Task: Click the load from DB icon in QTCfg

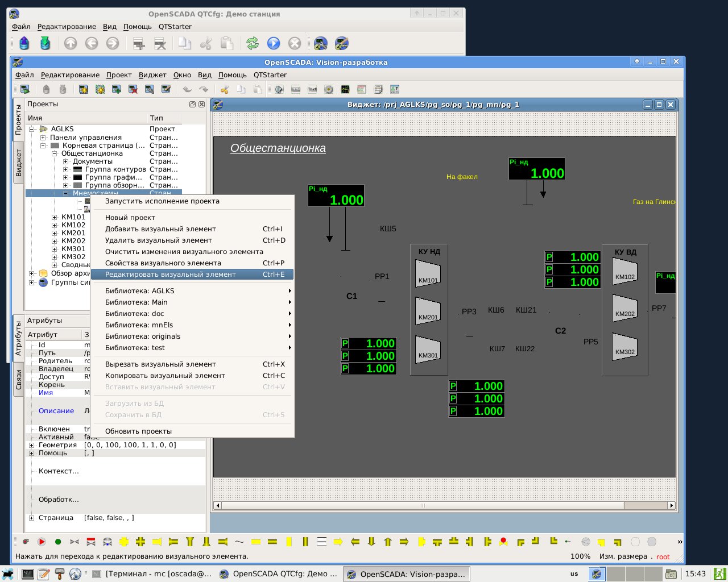Action: (x=24, y=43)
